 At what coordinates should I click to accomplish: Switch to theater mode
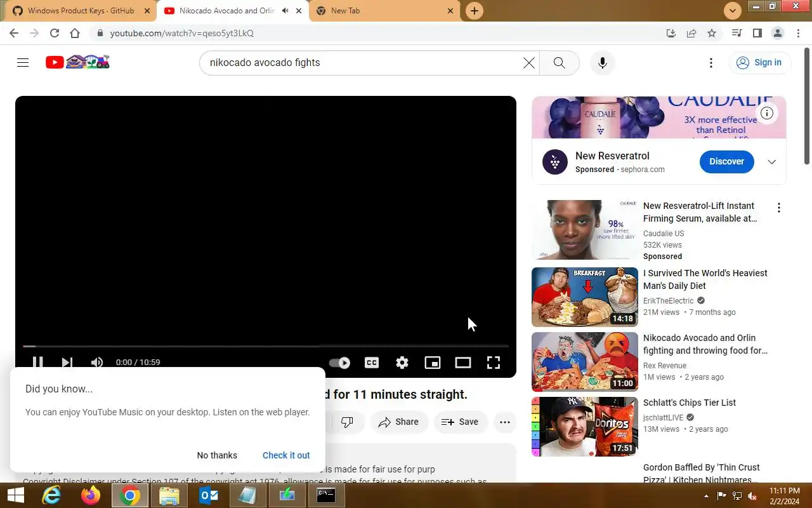pos(463,363)
